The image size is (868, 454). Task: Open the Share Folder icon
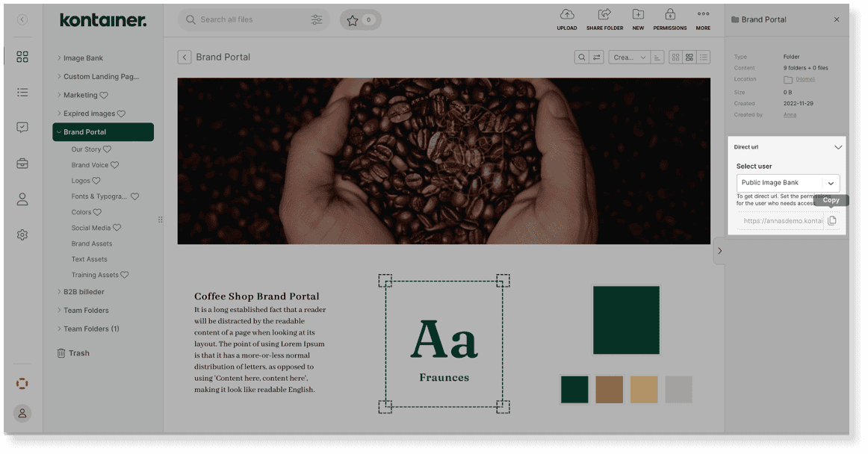coord(604,15)
